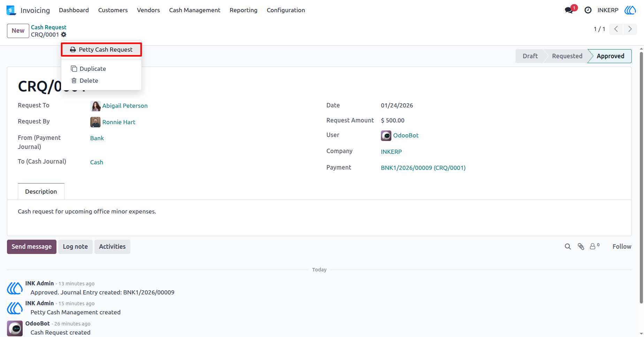Click Ronnie Hart's avatar
Screen dimensions: 644x337
tap(95, 122)
